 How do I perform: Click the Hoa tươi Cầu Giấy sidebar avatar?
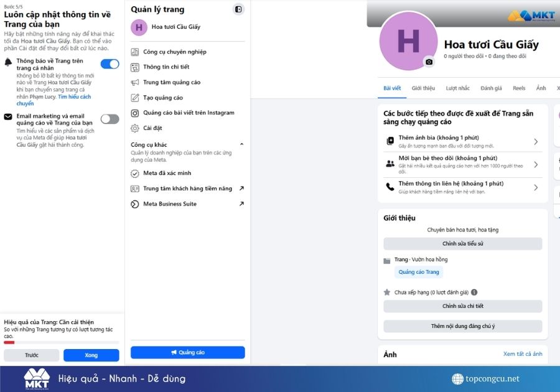pyautogui.click(x=139, y=27)
